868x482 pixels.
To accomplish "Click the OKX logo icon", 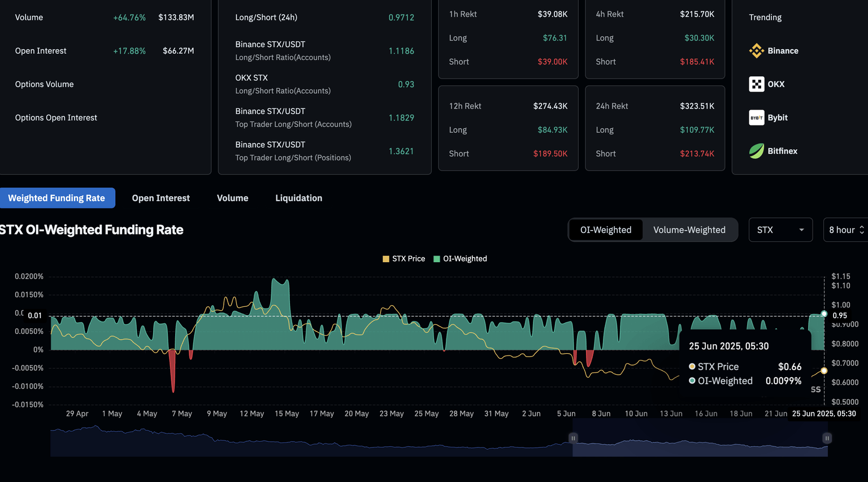I will click(x=756, y=84).
